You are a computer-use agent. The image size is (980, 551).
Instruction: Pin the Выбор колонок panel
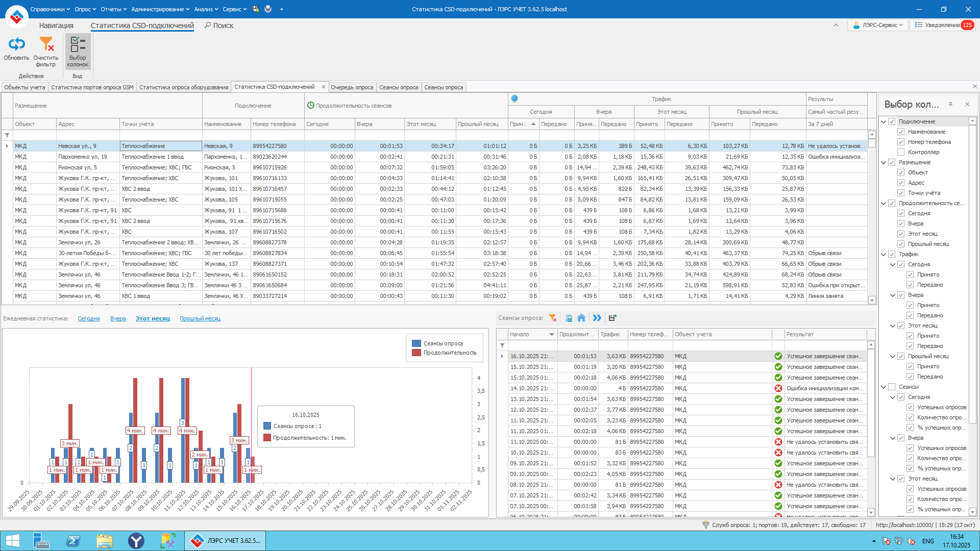[x=950, y=104]
